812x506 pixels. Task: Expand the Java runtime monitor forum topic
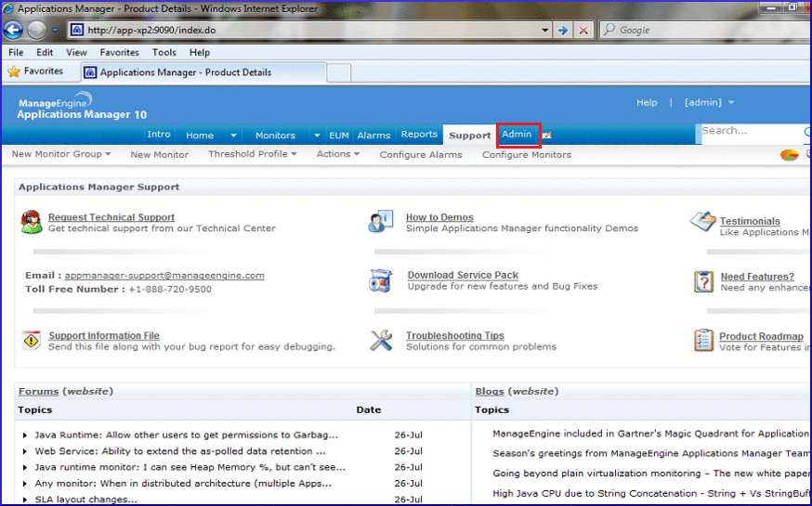[x=24, y=467]
